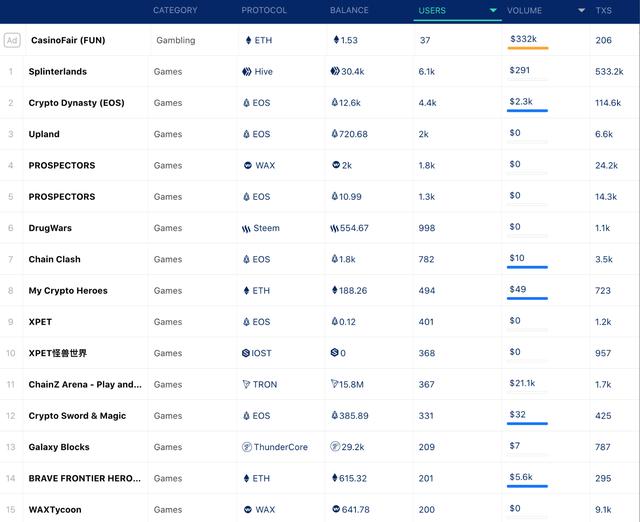Viewport: 640px width, 522px height.
Task: Click the EOS protocol icon in XPET row
Action: point(246,322)
